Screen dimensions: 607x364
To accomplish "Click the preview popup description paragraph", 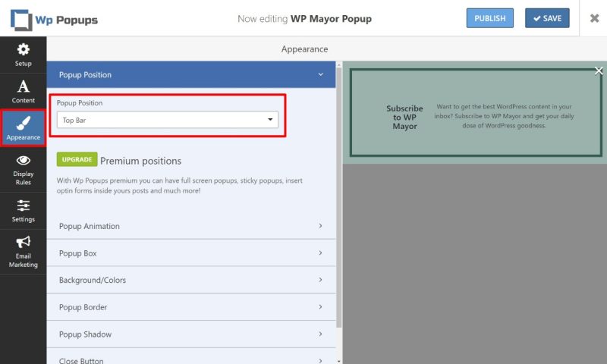I will (x=504, y=116).
